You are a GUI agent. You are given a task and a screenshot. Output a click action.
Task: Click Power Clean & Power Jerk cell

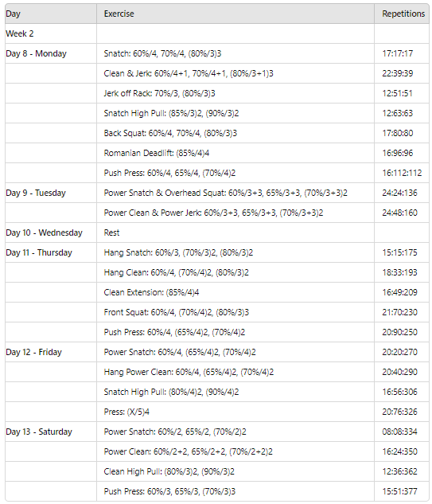[235, 213]
